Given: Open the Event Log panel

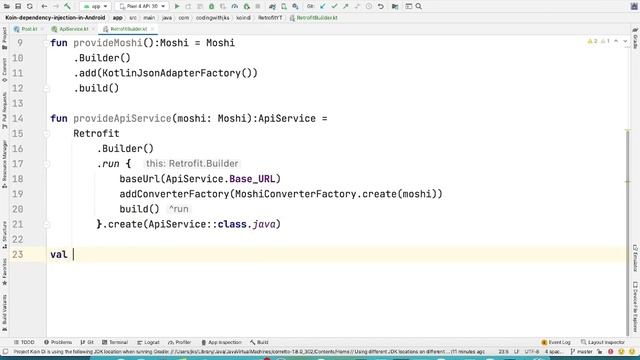Looking at the screenshot, I should pos(556,342).
